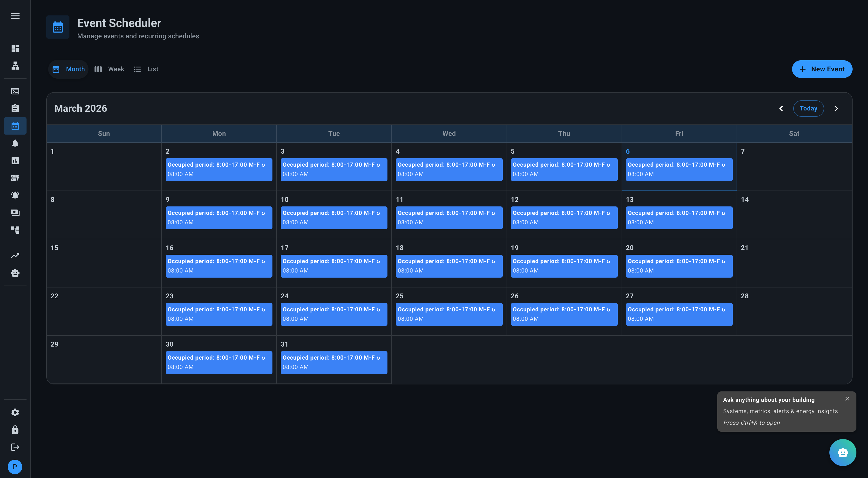Open the occupied period event on March 13
868x478 pixels.
pos(679,218)
